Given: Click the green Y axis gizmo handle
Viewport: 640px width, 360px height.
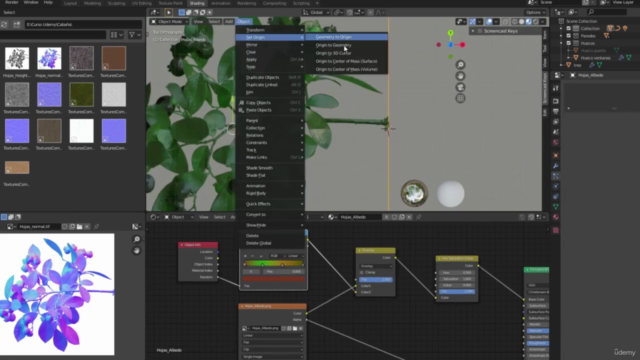Looking at the screenshot, I should pos(450,33).
